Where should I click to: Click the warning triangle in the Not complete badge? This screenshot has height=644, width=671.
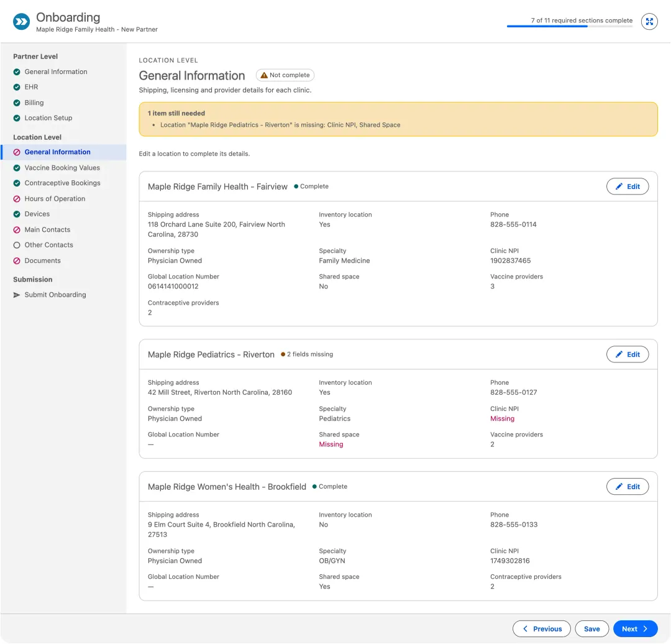click(x=264, y=75)
